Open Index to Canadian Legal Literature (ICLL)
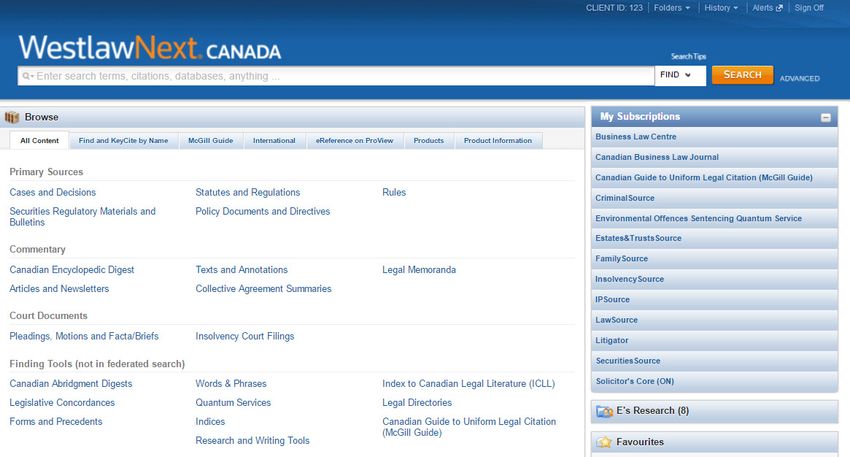 (x=468, y=384)
